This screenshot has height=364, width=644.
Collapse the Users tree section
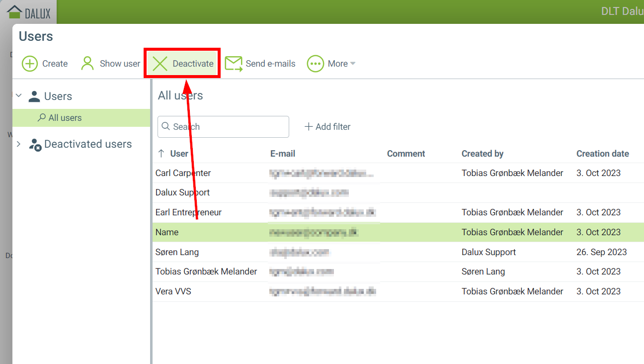pos(19,96)
